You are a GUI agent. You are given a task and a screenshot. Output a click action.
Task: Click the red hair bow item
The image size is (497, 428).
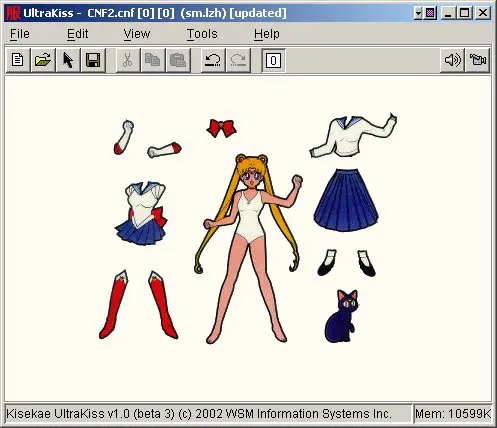pyautogui.click(x=221, y=128)
